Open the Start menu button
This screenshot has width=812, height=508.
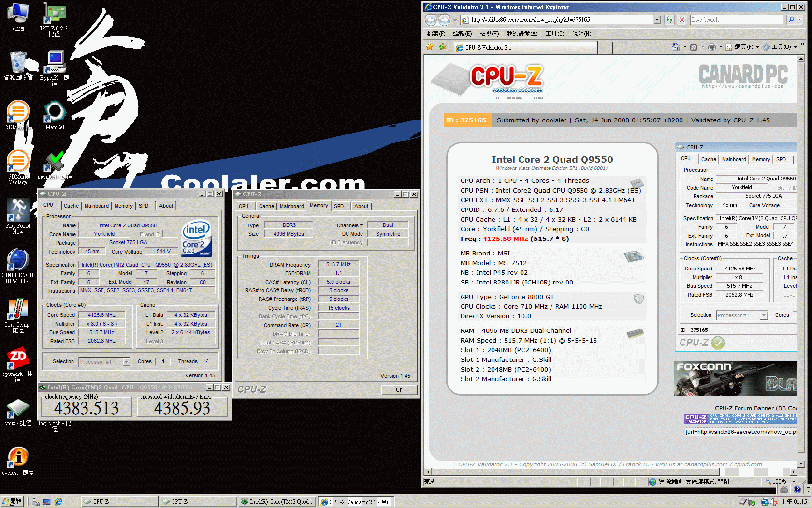pyautogui.click(x=12, y=502)
